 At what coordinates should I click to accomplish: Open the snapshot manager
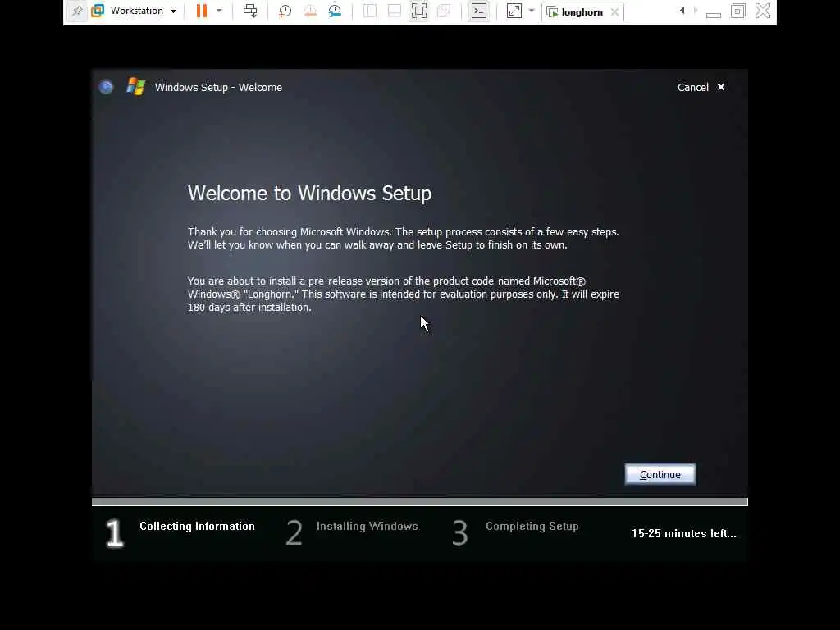pos(335,11)
